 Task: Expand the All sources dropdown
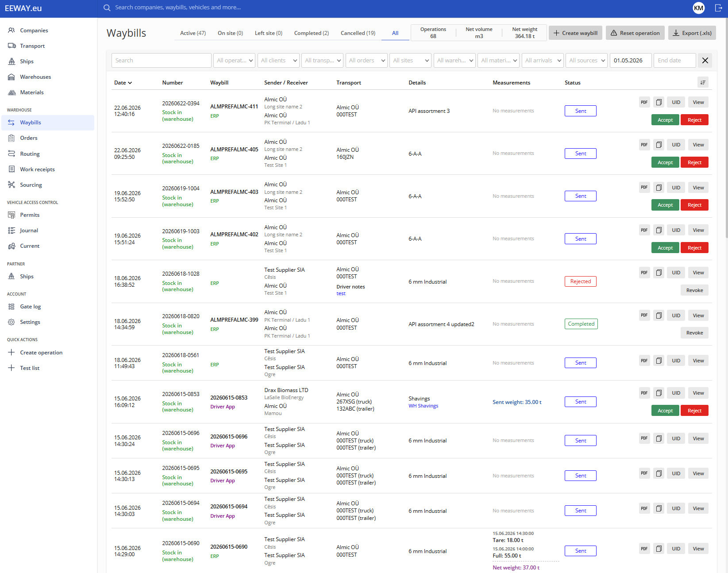pos(586,61)
